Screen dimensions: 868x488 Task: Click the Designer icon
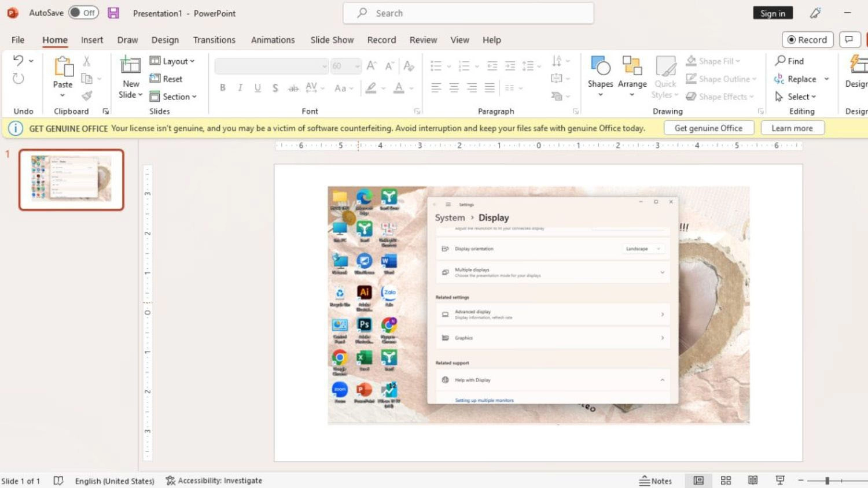coord(858,65)
